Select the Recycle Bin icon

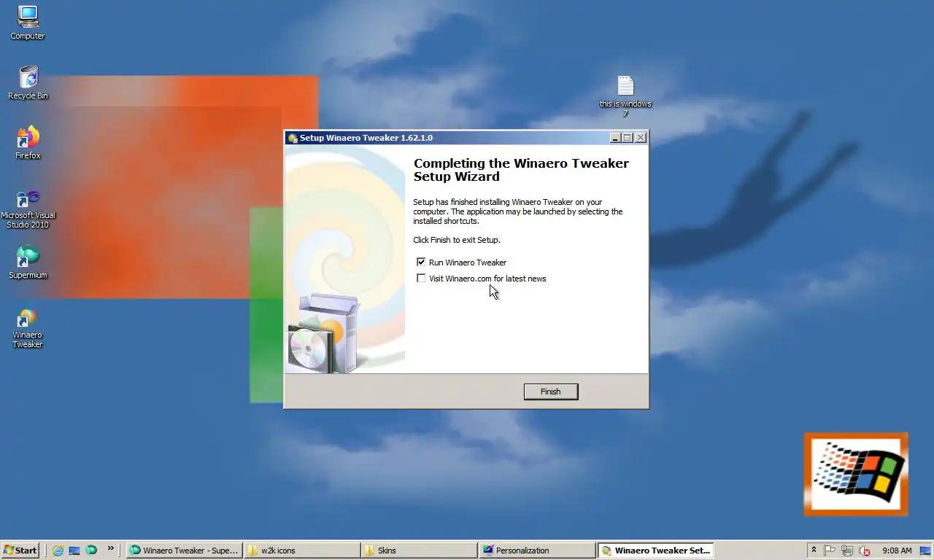pos(28,82)
